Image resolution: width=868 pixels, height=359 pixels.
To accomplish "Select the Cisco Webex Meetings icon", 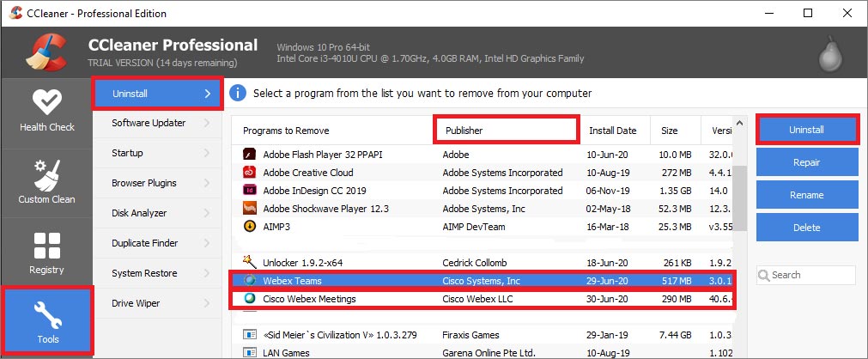I will pyautogui.click(x=249, y=299).
